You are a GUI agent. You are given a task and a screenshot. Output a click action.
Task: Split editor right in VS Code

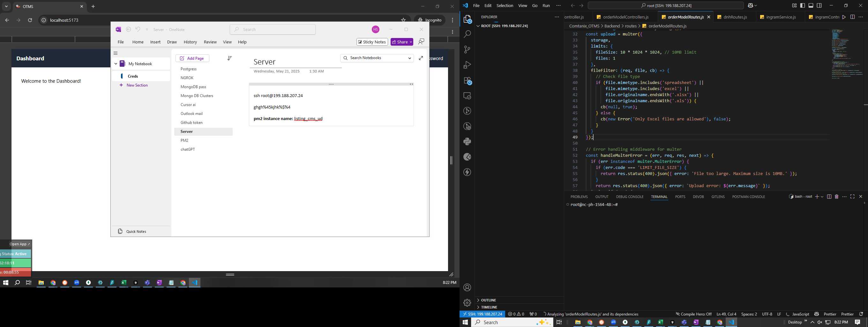coord(852,17)
